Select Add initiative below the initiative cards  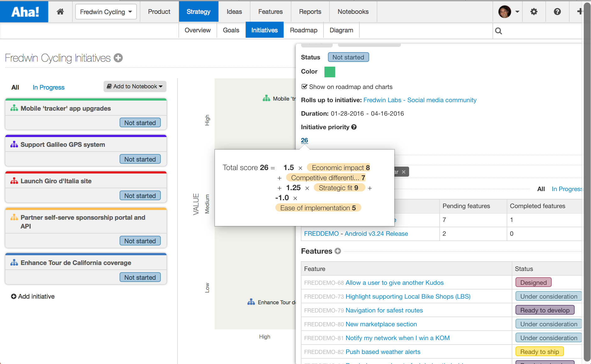coord(33,296)
